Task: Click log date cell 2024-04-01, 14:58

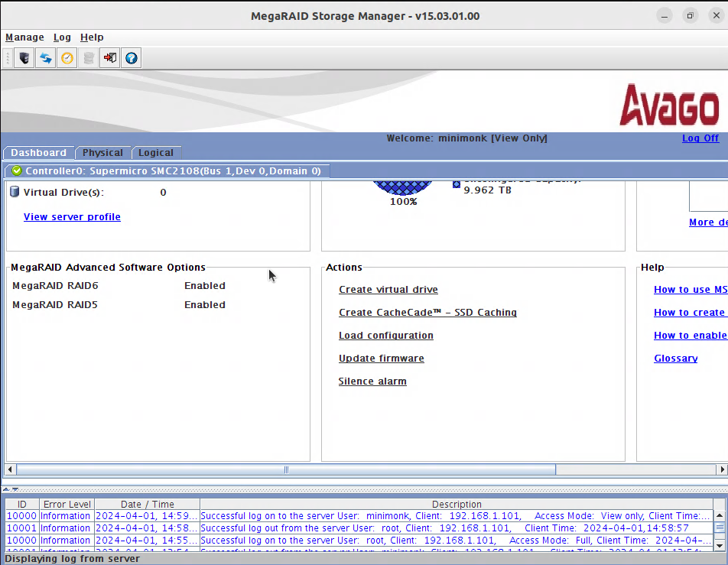Action: [x=147, y=528]
